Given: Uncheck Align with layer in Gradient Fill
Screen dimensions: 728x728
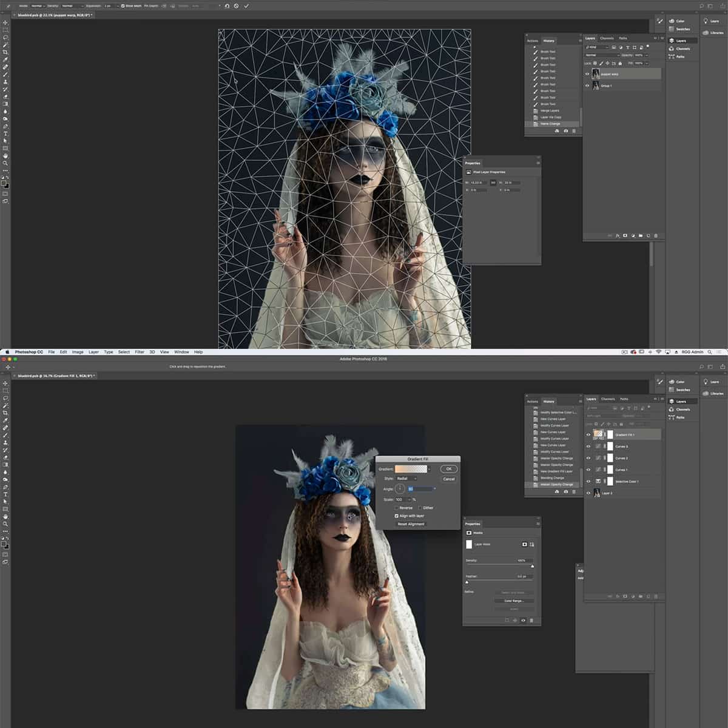Looking at the screenshot, I should tap(396, 516).
